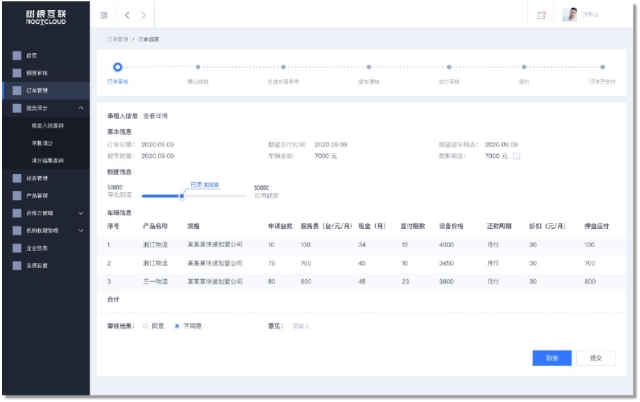Click the 提交 submit button

pyautogui.click(x=596, y=357)
